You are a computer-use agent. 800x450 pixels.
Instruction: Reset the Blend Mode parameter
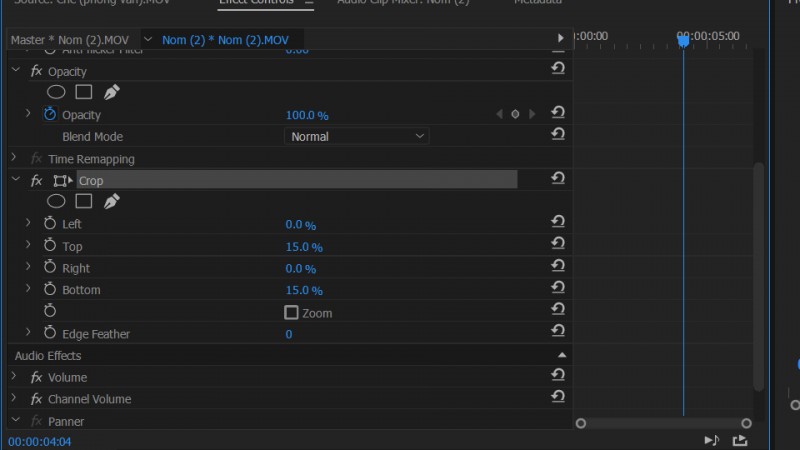[x=558, y=134]
